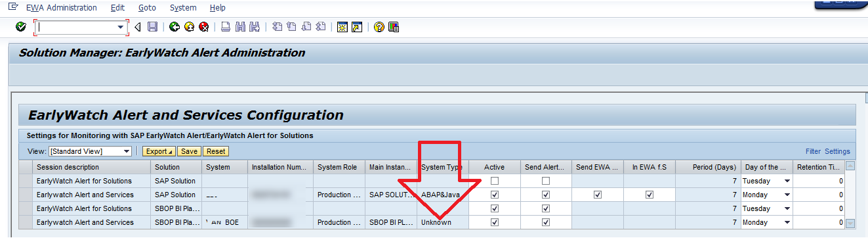Select the Unknown system type cell
The image size is (868, 238).
coord(443,222)
